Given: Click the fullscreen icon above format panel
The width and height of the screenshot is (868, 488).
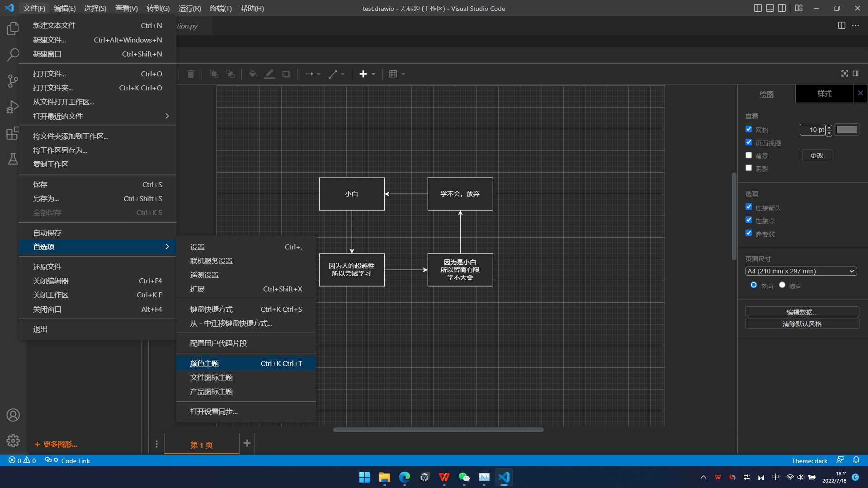Looking at the screenshot, I should pyautogui.click(x=844, y=74).
